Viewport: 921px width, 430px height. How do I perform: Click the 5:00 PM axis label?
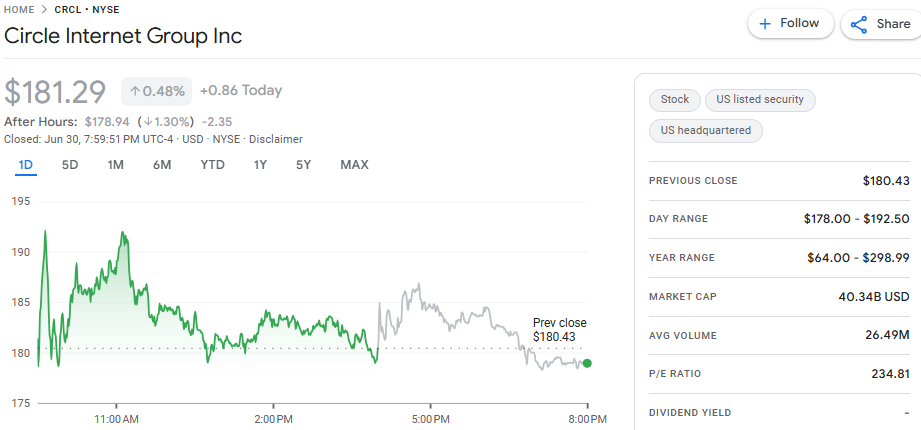coord(431,419)
